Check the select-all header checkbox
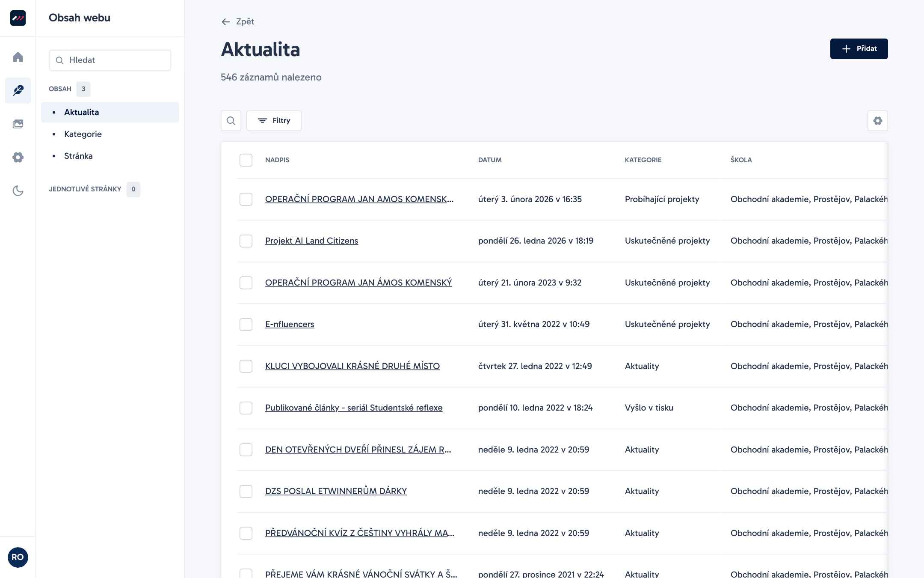The height and width of the screenshot is (578, 924). 246,160
